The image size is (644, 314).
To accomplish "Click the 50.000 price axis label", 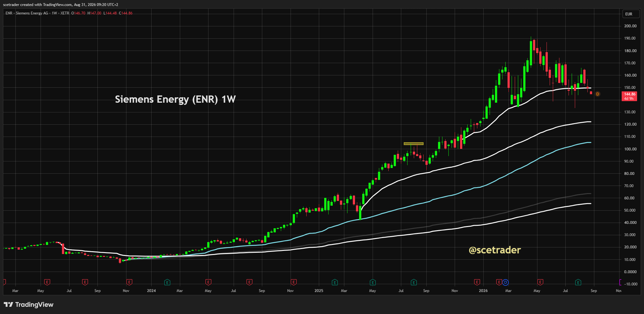I will coord(630,210).
